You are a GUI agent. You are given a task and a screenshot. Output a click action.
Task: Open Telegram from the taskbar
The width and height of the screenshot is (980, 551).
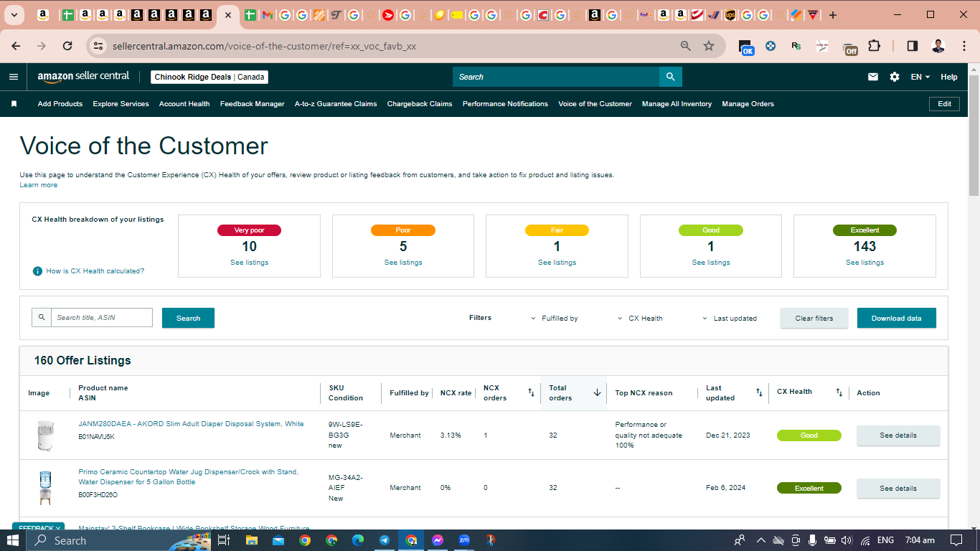click(385, 540)
